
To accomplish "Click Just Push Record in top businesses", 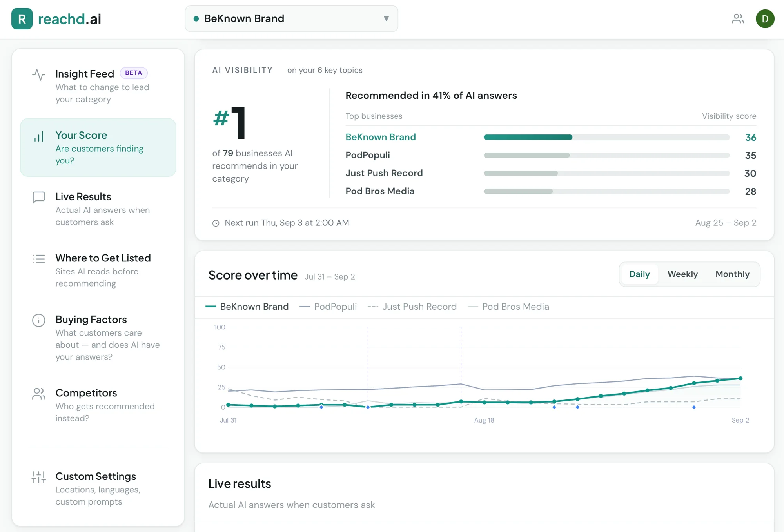I will pyautogui.click(x=384, y=173).
